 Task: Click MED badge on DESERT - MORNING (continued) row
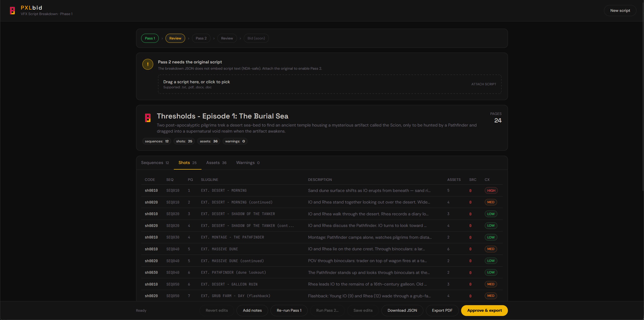click(x=491, y=202)
